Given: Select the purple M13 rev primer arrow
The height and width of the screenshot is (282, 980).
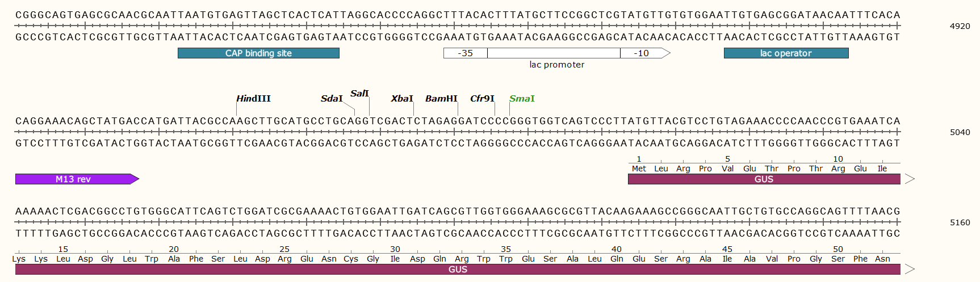Looking at the screenshot, I should pos(74,179).
